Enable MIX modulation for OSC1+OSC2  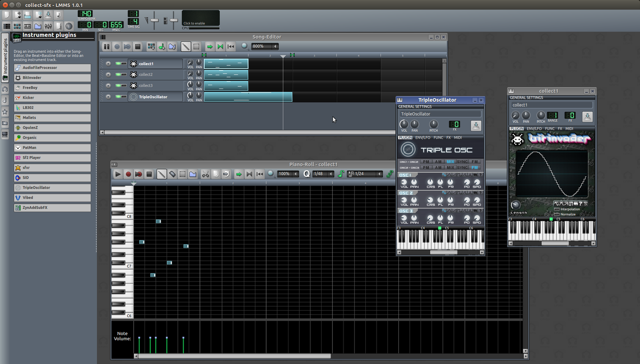(451, 161)
